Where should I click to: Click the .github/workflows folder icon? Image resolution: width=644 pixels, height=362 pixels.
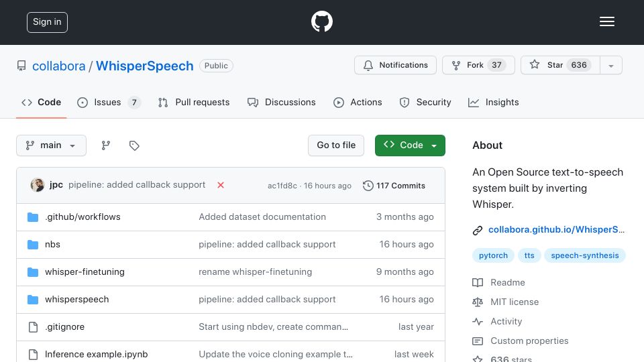pos(33,217)
